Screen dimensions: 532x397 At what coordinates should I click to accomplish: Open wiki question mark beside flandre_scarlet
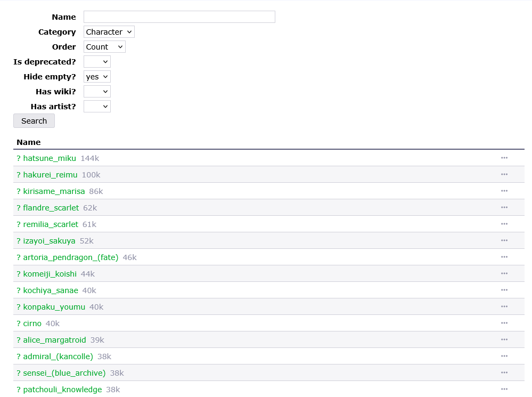pos(19,208)
